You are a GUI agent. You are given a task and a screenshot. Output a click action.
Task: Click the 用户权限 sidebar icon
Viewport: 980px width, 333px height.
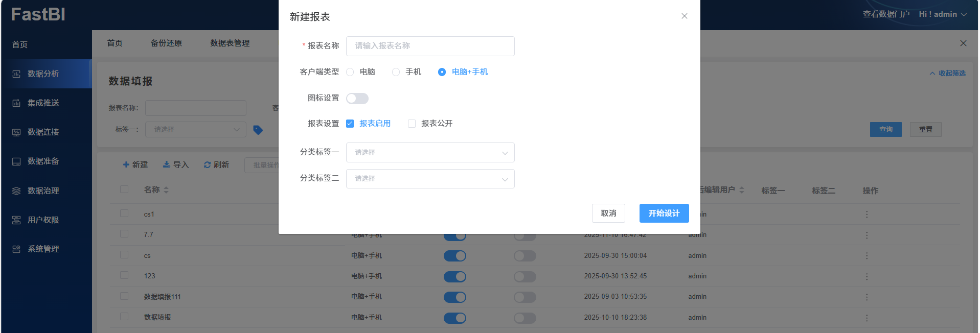coord(16,220)
